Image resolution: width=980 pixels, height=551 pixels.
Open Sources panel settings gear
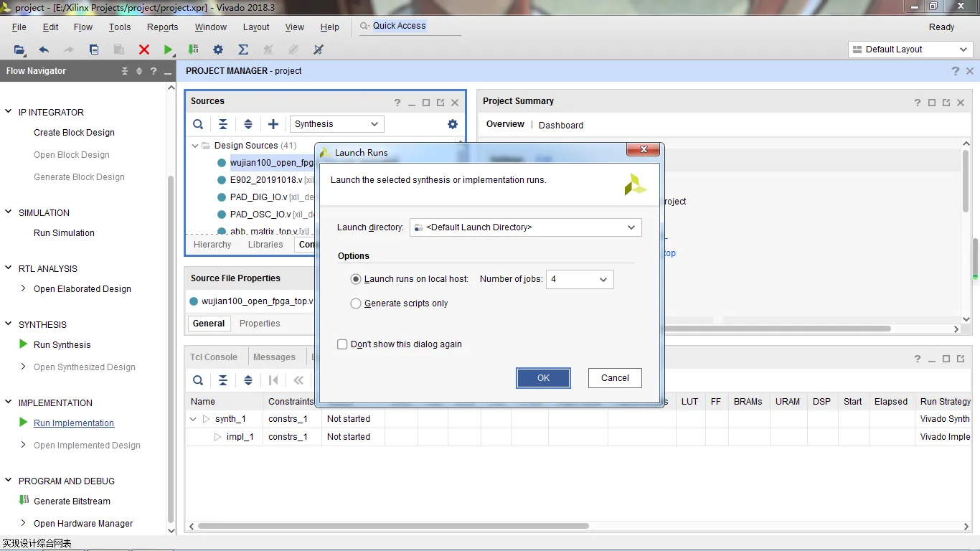(453, 124)
